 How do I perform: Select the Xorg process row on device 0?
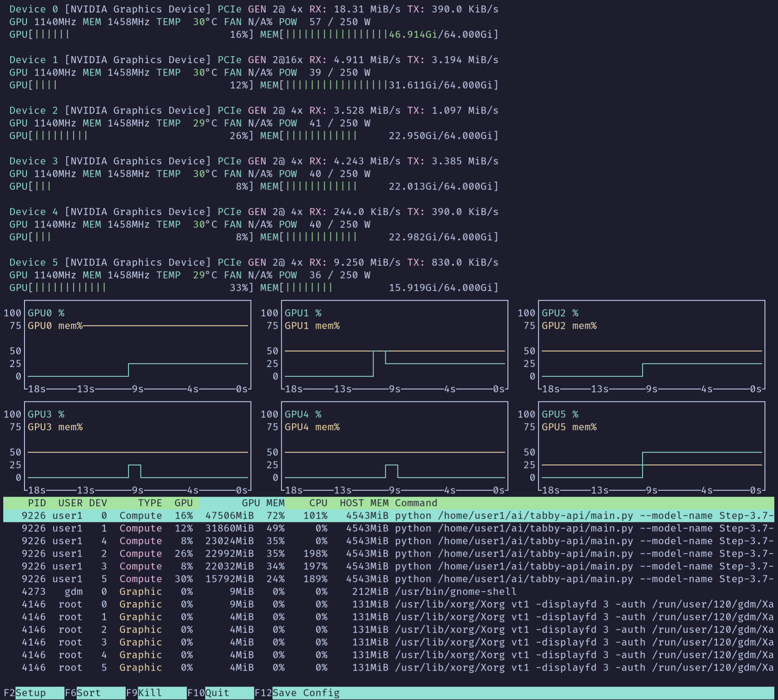click(389, 604)
